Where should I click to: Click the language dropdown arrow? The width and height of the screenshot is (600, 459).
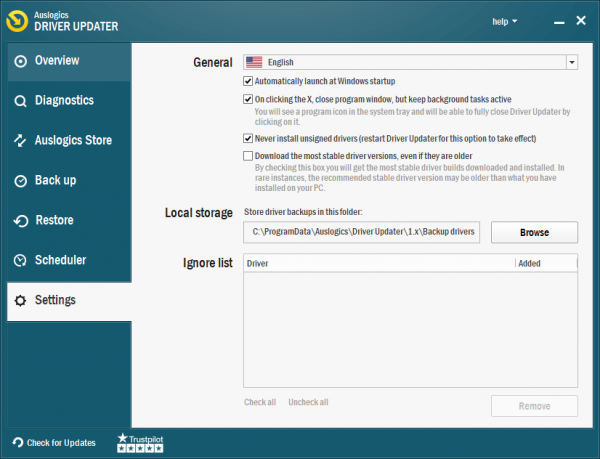pos(572,62)
